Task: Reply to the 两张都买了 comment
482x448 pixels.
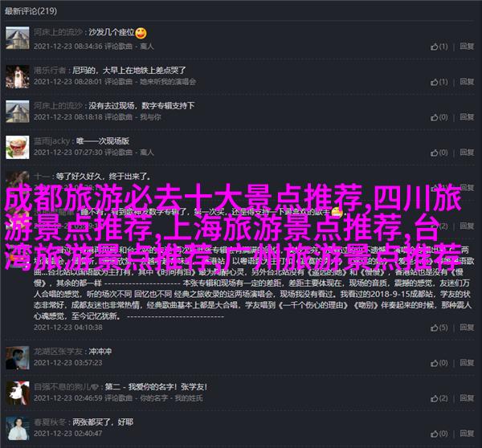Action: pos(467,434)
